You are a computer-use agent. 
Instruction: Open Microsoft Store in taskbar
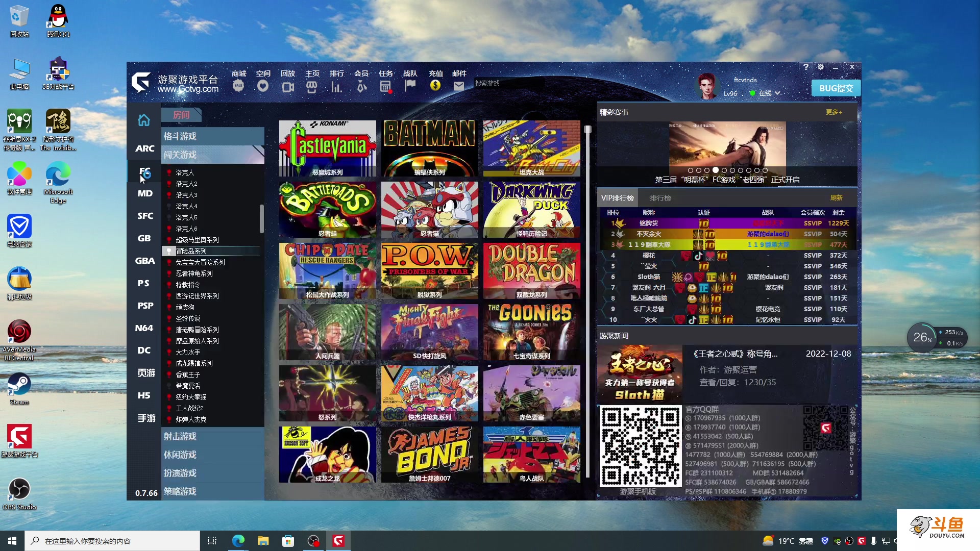click(288, 541)
